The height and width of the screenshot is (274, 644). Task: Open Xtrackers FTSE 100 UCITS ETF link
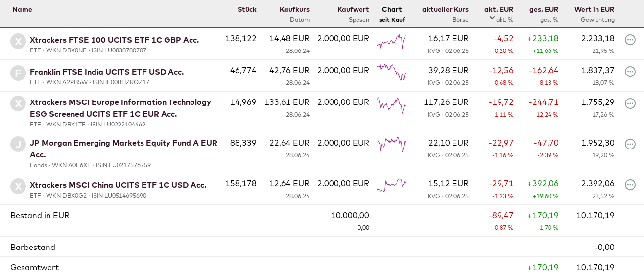click(114, 40)
